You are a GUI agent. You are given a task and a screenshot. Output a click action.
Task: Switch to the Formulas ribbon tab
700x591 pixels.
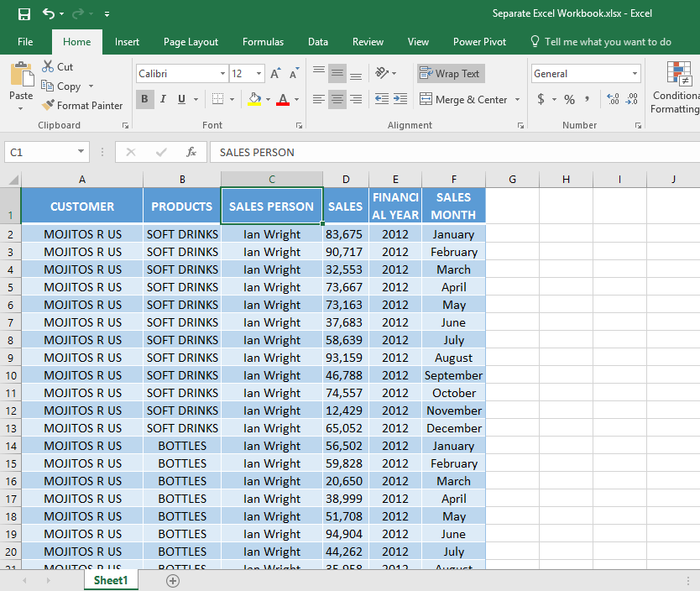click(x=263, y=41)
